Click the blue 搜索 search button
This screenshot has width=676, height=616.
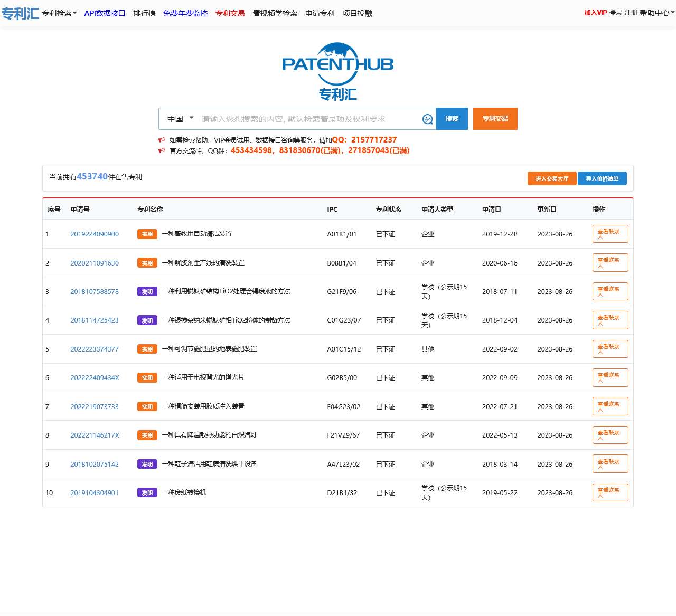(452, 119)
